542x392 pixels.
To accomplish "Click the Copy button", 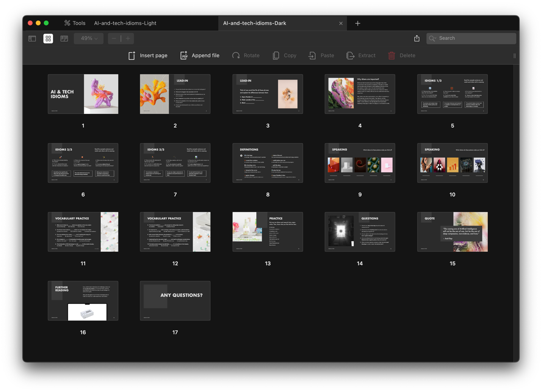I will coord(285,55).
